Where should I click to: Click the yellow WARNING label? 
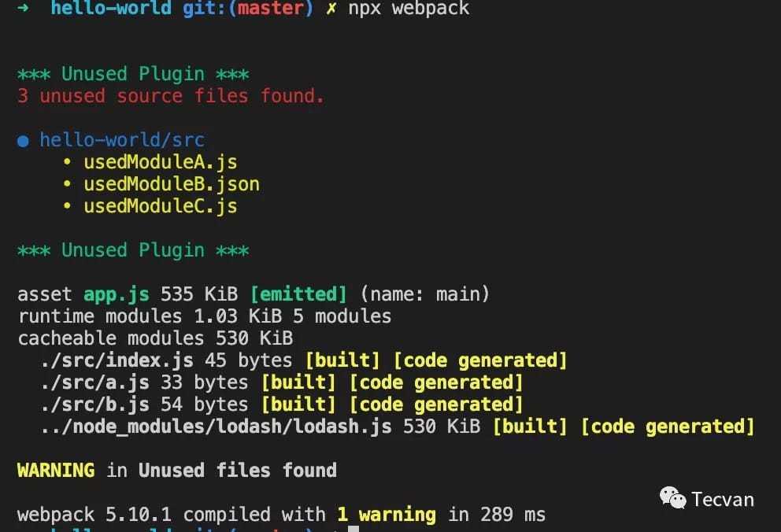click(56, 471)
